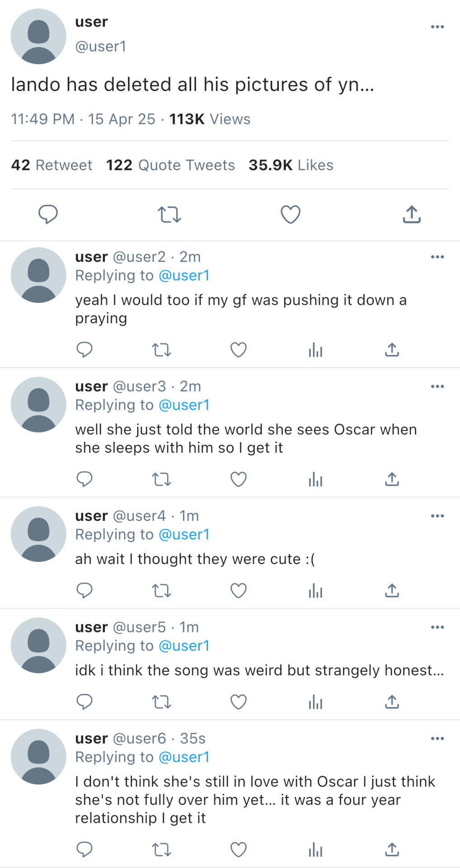Viewport: 460px width, 868px height.
Task: Share user5's reply
Action: click(392, 702)
